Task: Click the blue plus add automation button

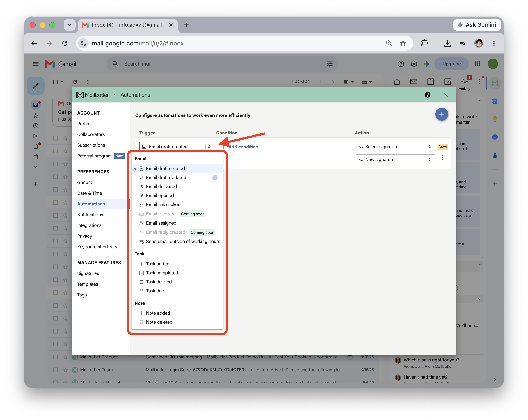Action: 441,114
